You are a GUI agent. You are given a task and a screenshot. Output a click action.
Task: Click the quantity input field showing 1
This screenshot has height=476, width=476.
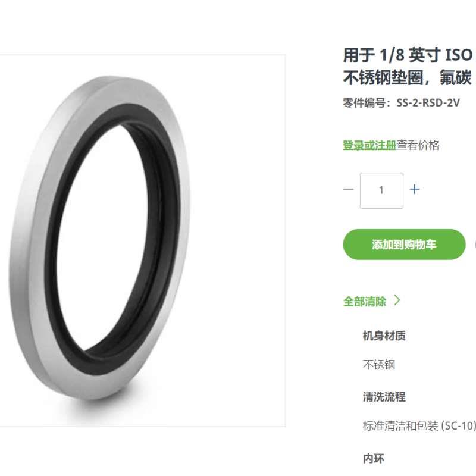(x=381, y=190)
